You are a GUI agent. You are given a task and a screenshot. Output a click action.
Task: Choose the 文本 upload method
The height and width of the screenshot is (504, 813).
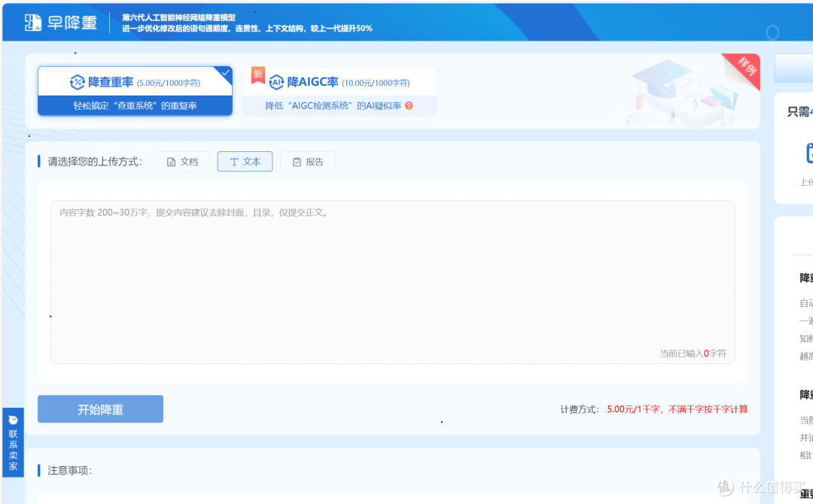pos(245,162)
